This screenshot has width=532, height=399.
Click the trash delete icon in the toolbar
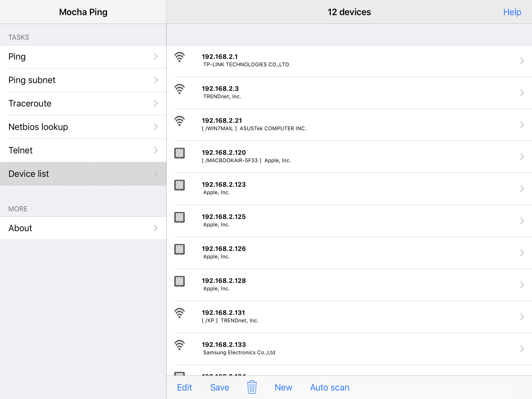252,387
